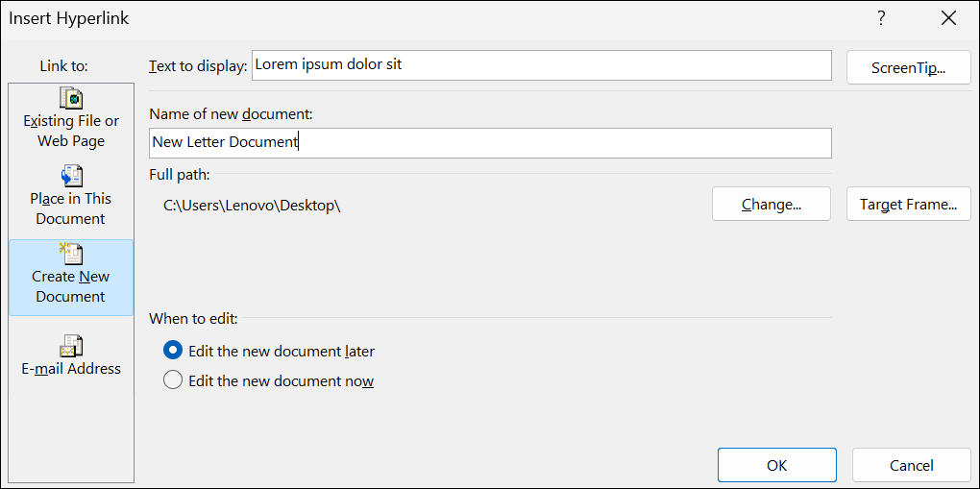Select the Edit the new document later option

(173, 351)
